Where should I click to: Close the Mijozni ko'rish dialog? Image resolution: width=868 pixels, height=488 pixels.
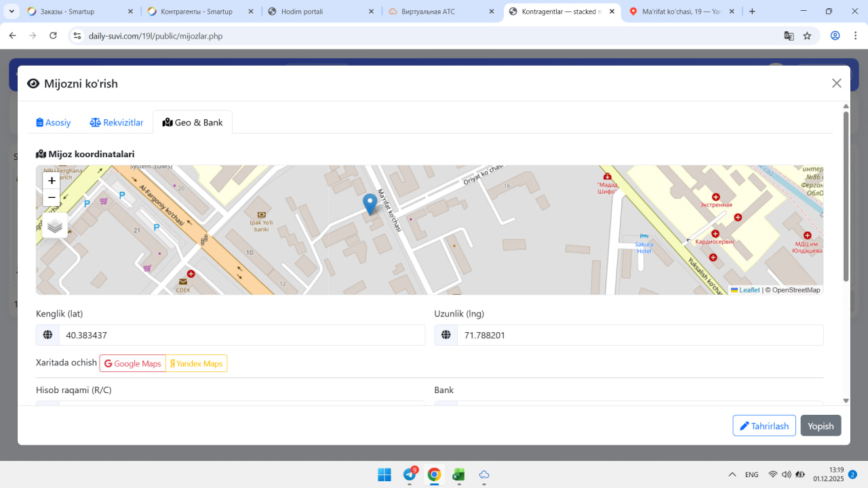pyautogui.click(x=836, y=83)
